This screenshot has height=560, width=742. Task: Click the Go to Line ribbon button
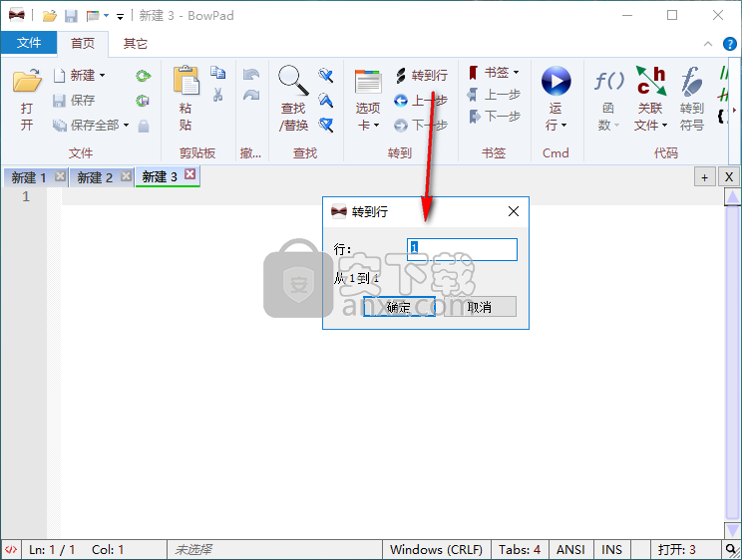[x=422, y=75]
